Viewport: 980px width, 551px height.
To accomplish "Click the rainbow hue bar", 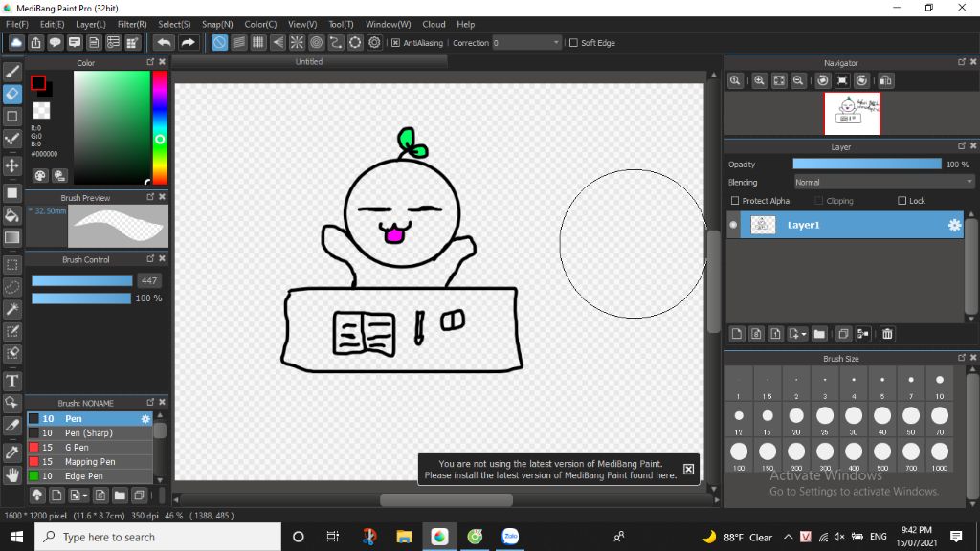I will [160, 127].
